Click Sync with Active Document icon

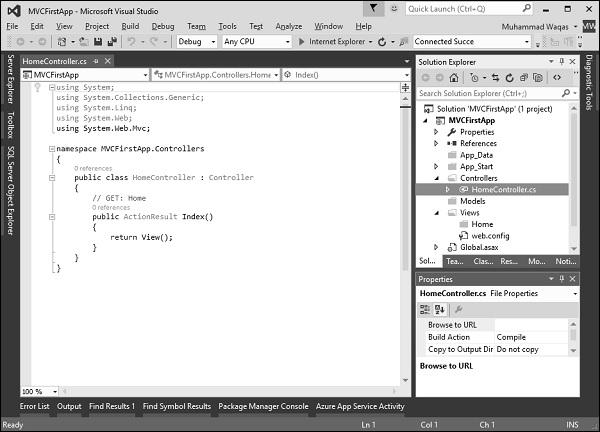click(496, 78)
